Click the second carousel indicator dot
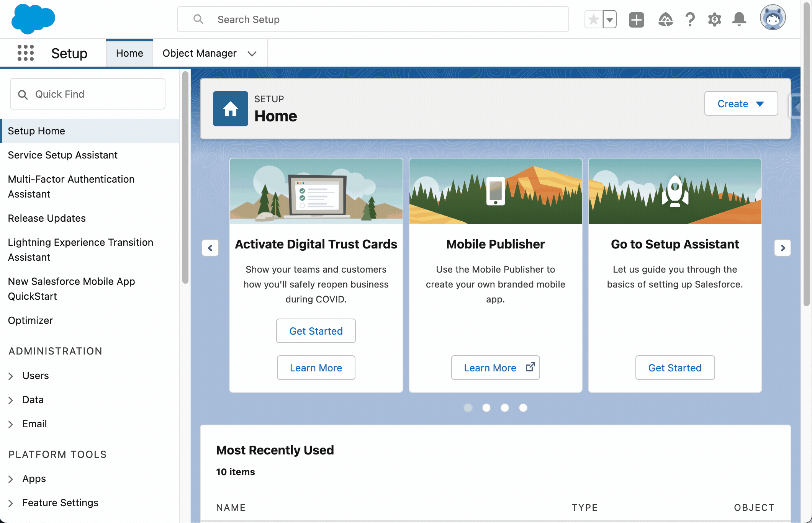This screenshot has width=812, height=523. (x=486, y=407)
